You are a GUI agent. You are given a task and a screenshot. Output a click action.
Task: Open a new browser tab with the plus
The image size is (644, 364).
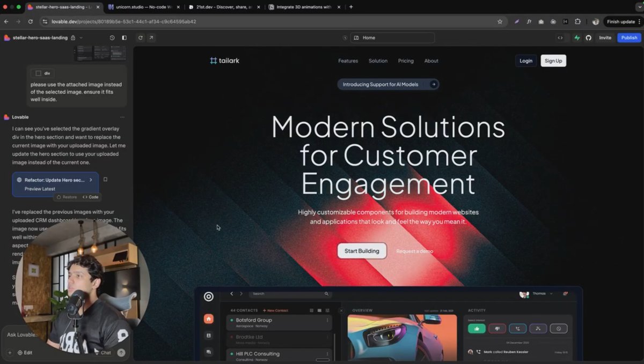tap(351, 7)
